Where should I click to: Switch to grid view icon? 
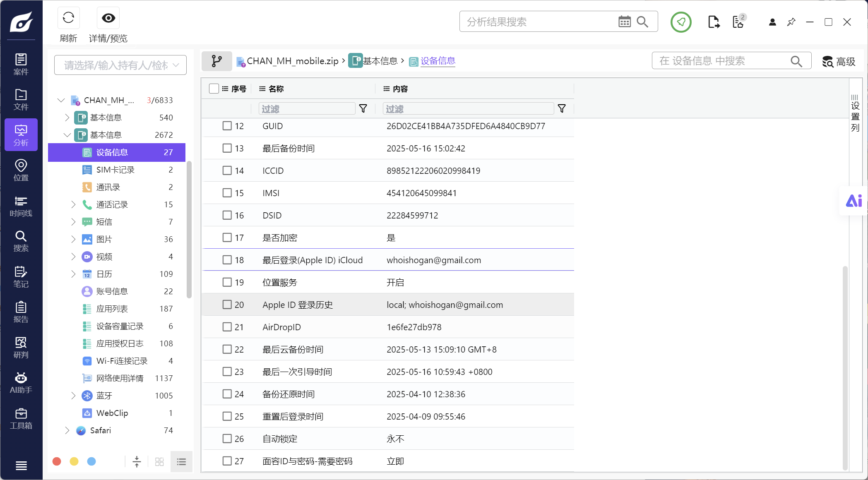click(159, 462)
